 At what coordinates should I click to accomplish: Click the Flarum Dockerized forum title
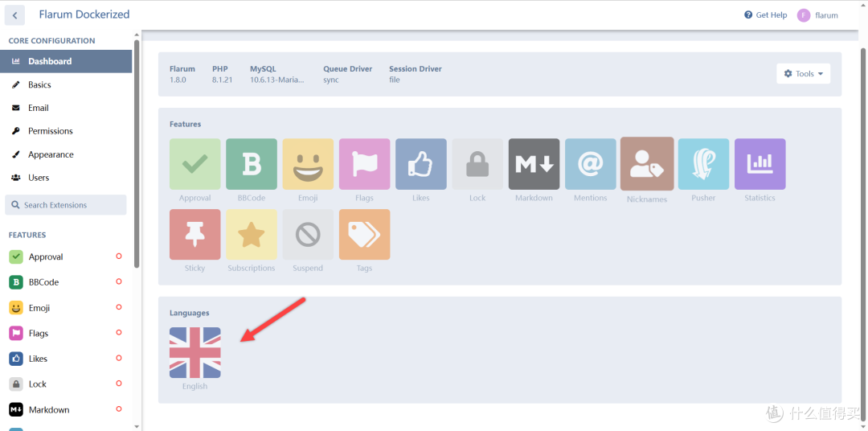coord(84,14)
